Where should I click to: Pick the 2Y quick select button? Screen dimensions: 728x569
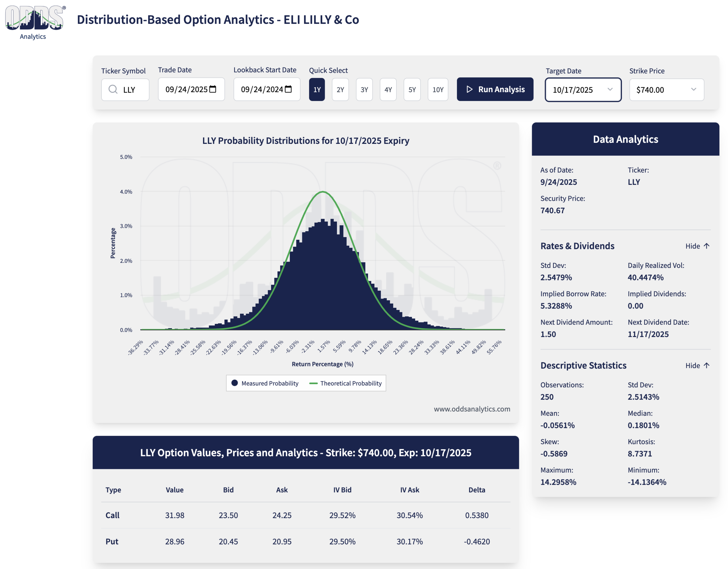[x=340, y=90]
